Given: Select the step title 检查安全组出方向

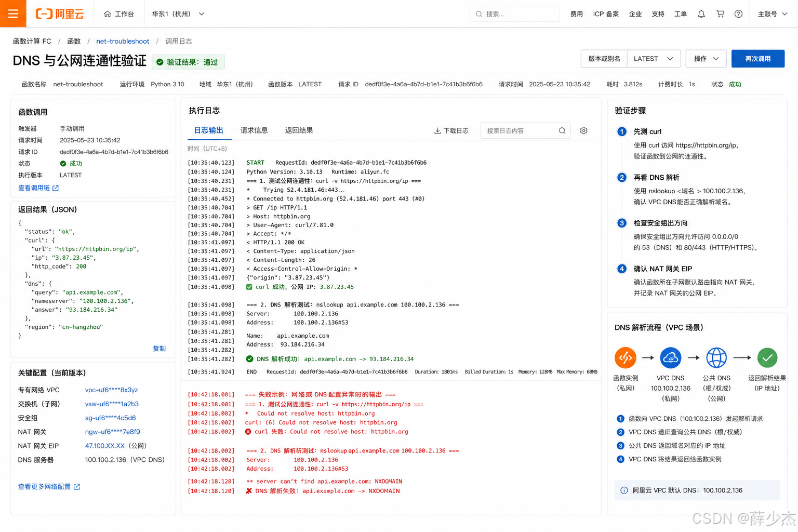Looking at the screenshot, I should coord(660,223).
